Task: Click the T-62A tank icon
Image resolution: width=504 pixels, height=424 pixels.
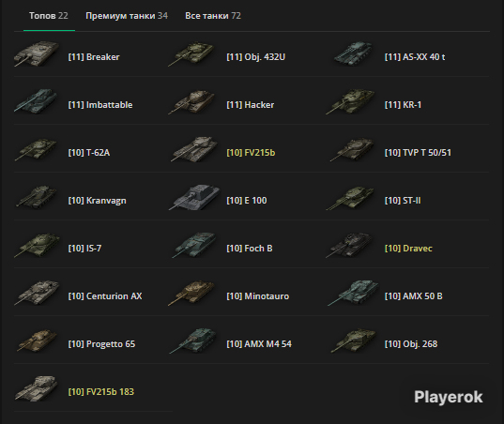Action: [36, 149]
